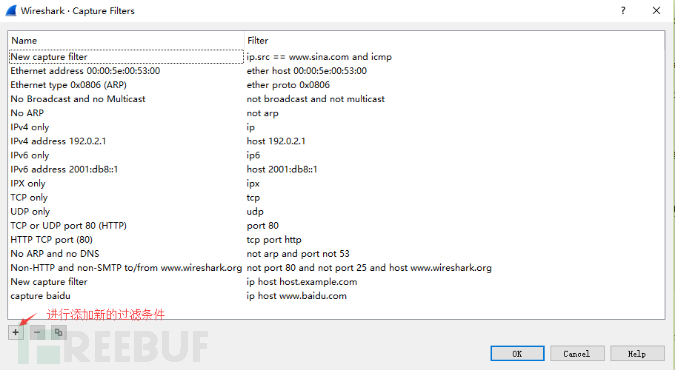Select 'Ethernet type 0x0806 (ARP)' name
This screenshot has width=676, height=371.
click(x=69, y=85)
